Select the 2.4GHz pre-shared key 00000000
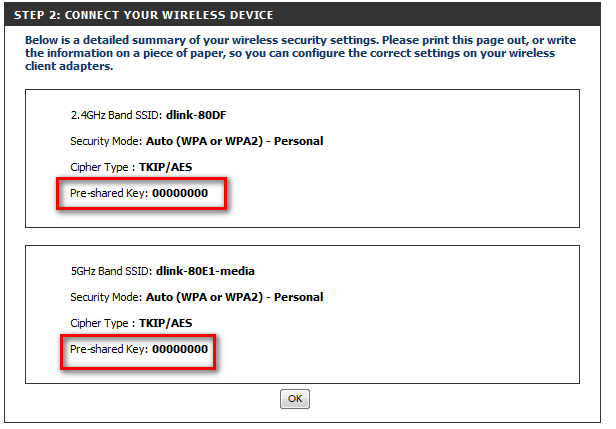616x429 pixels. (180, 193)
